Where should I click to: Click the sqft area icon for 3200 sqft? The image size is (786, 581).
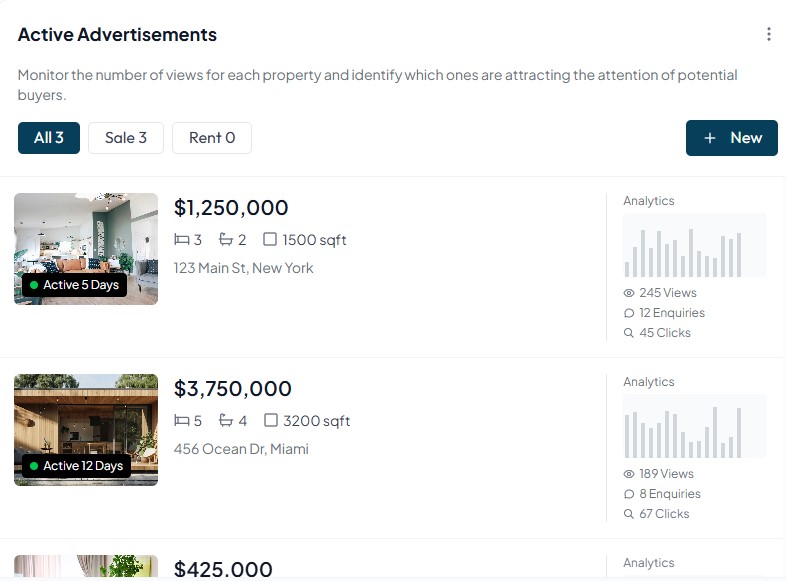coord(270,421)
